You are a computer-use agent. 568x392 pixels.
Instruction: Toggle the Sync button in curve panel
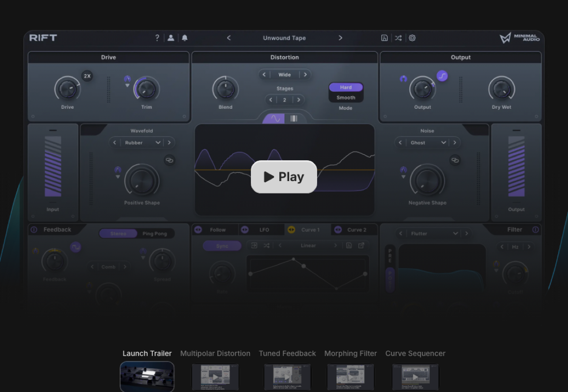222,246
